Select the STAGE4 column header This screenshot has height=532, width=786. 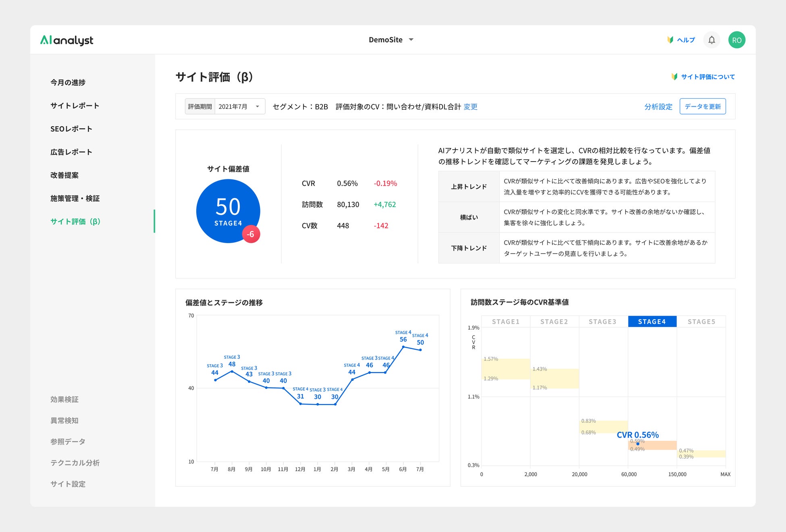click(652, 322)
